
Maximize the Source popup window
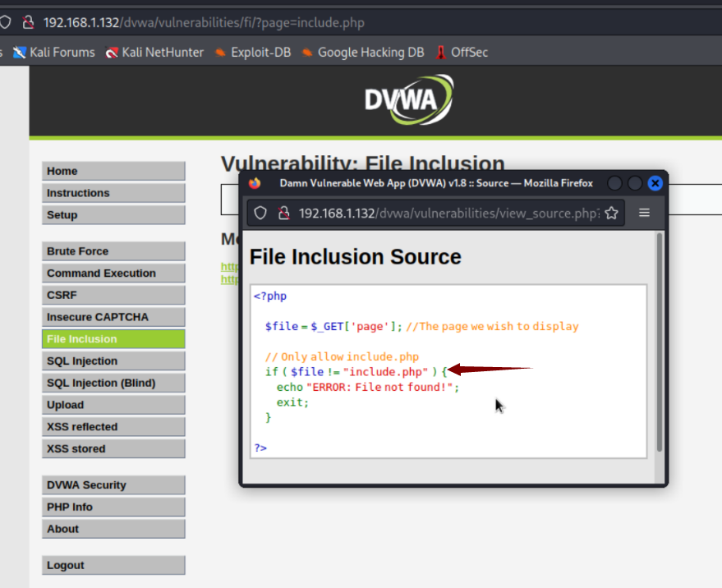(x=634, y=183)
